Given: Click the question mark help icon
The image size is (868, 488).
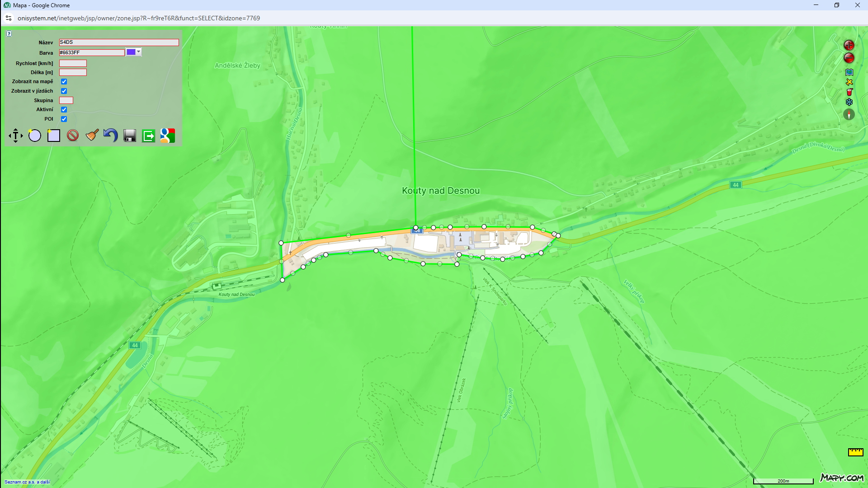Looking at the screenshot, I should point(9,34).
